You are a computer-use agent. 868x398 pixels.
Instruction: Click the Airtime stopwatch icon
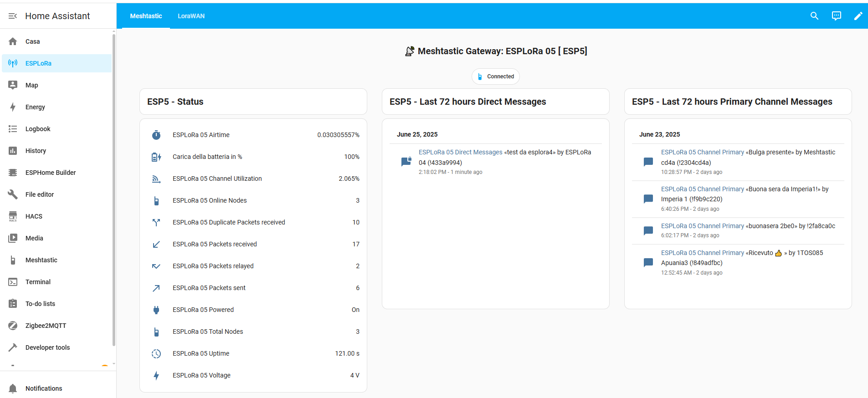(x=156, y=135)
